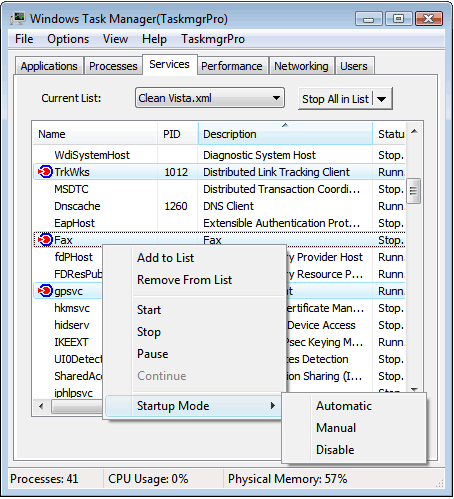Switch to the Applications tab
Image resolution: width=454 pixels, height=499 pixels.
tap(49, 66)
